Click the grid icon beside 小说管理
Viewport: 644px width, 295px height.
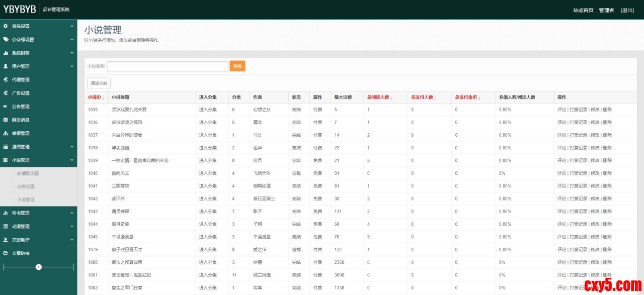click(6, 160)
